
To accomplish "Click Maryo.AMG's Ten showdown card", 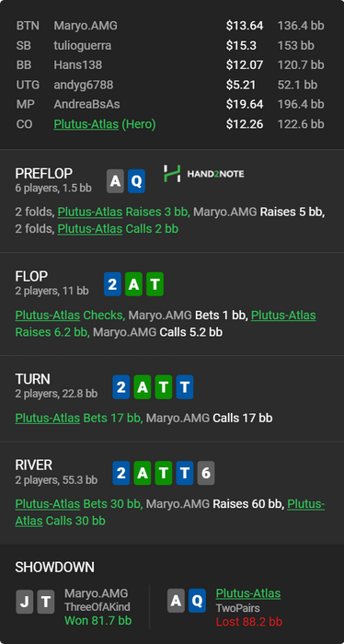I will [46, 602].
